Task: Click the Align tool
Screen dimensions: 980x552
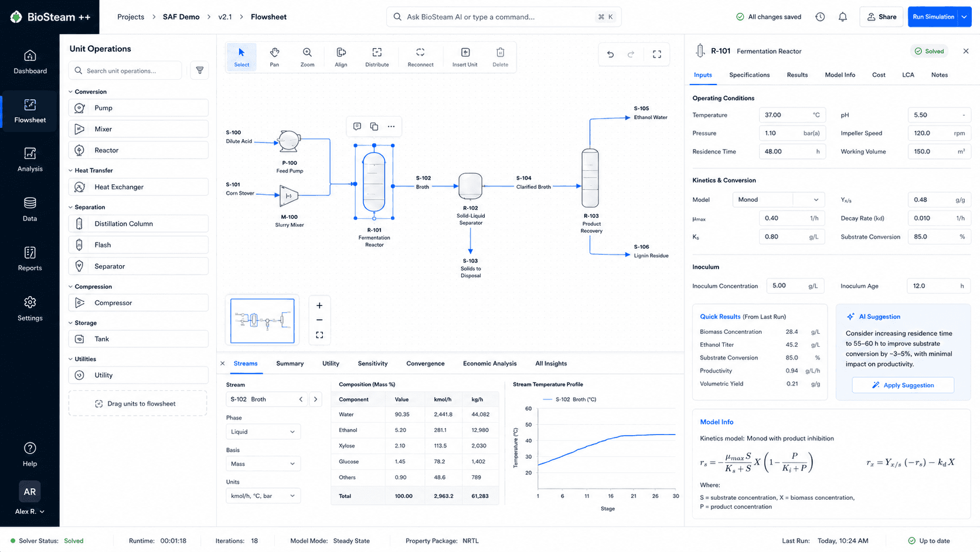Action: 341,57
